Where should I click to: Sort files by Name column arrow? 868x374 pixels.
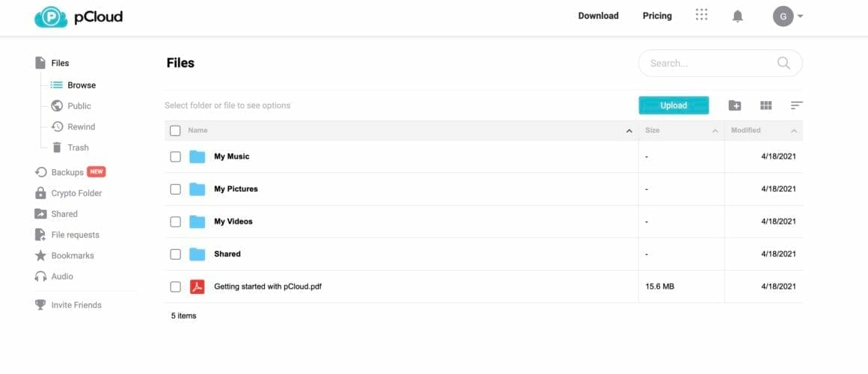click(x=629, y=131)
